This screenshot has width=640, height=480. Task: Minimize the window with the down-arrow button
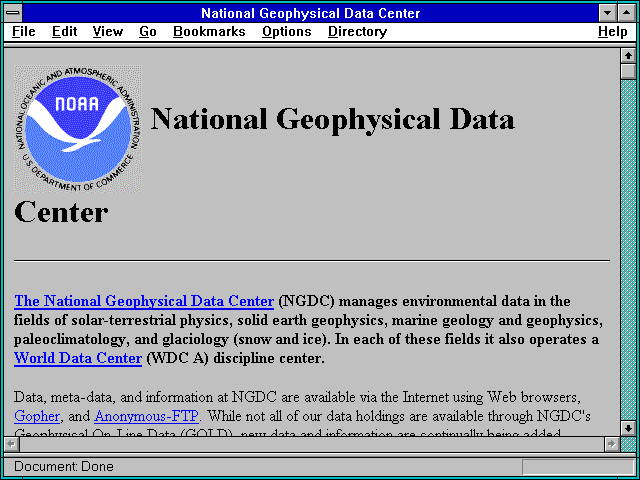(x=607, y=13)
